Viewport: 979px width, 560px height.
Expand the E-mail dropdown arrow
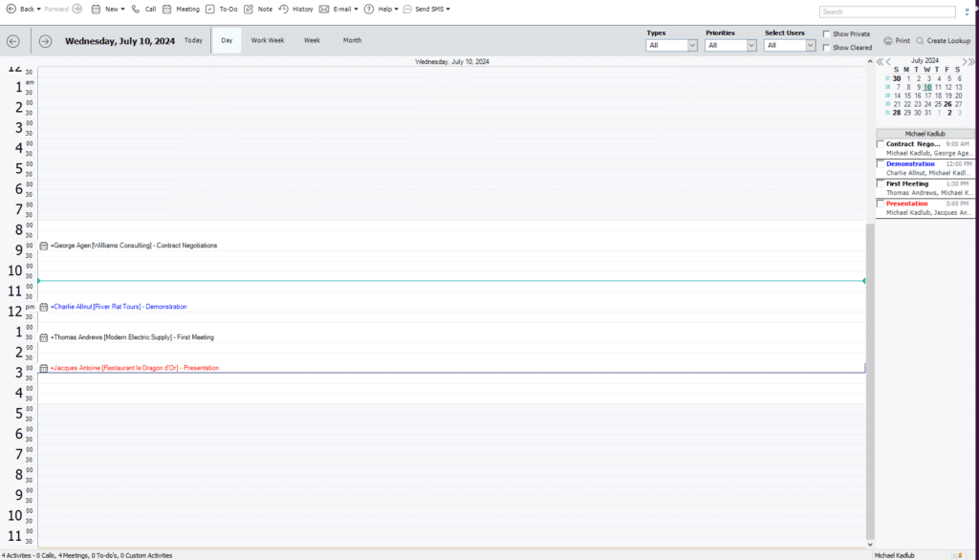(356, 10)
